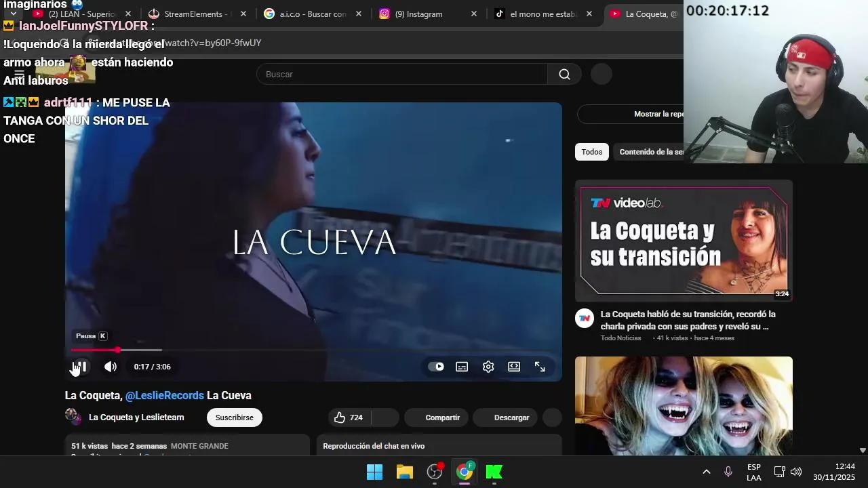The width and height of the screenshot is (868, 488).
Task: Switch to Chrome on the taskbar
Action: (465, 472)
